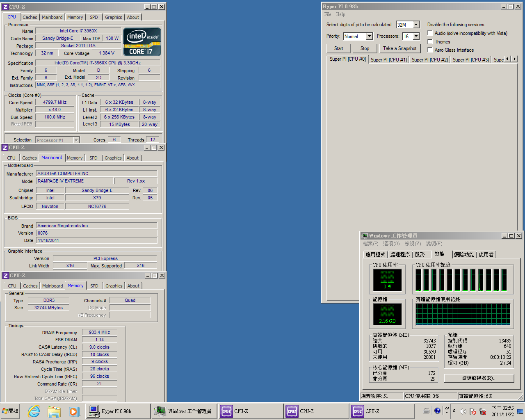The height and width of the screenshot is (420, 525).
Task: Open the Processors 16 dropdown
Action: pyautogui.click(x=416, y=36)
